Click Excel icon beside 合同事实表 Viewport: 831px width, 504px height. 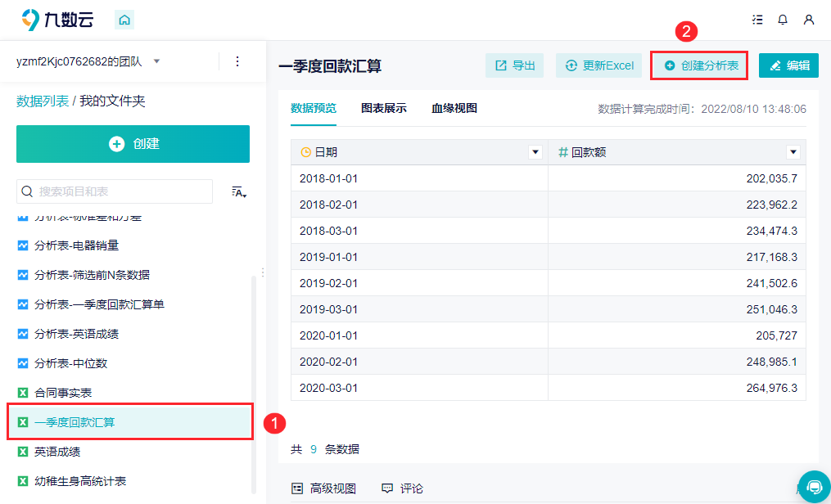[x=23, y=393]
